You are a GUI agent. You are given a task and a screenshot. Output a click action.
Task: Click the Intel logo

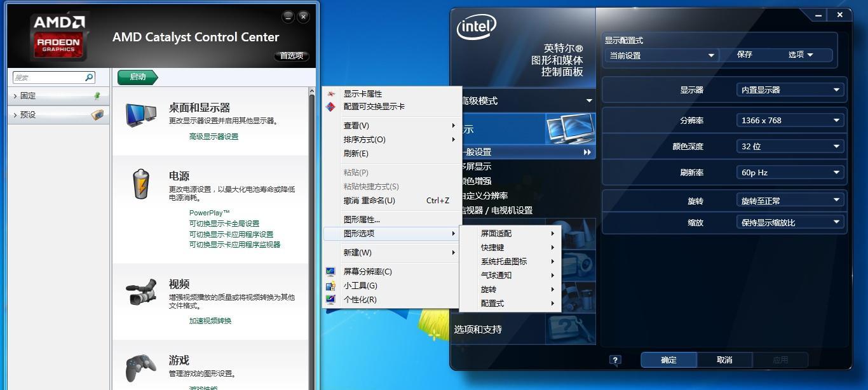477,27
